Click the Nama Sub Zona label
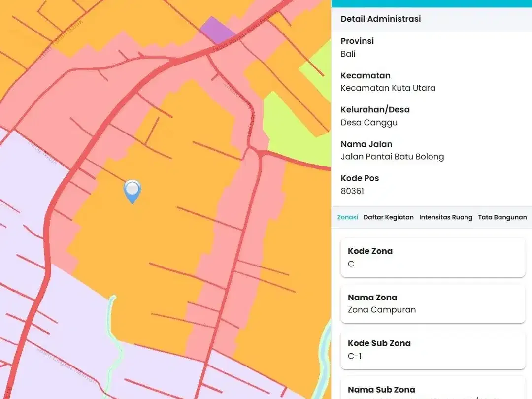This screenshot has width=532, height=399. point(381,390)
